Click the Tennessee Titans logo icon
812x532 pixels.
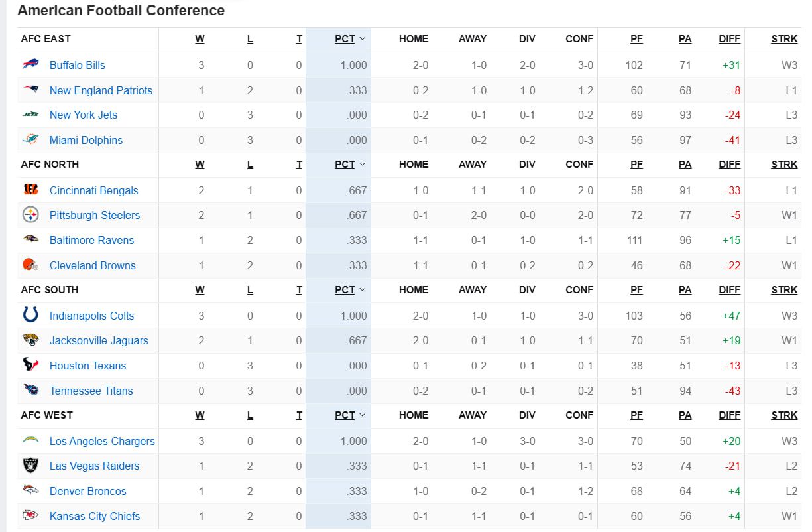(x=30, y=390)
